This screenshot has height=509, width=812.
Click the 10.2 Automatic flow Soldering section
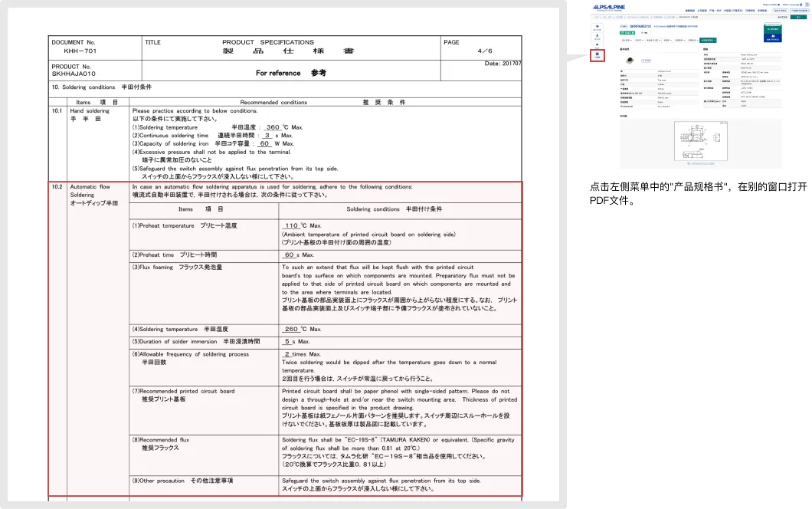285,339
